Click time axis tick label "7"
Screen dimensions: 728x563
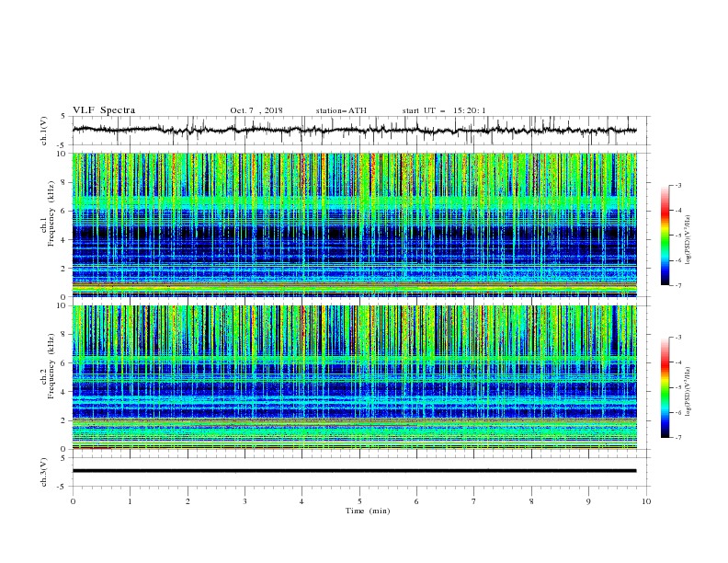click(474, 501)
